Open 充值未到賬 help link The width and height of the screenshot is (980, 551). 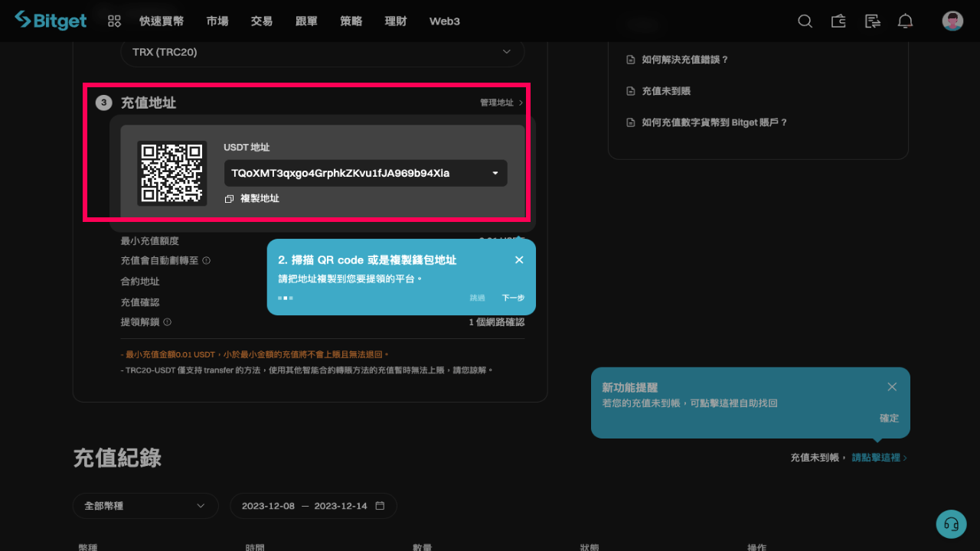tap(666, 91)
